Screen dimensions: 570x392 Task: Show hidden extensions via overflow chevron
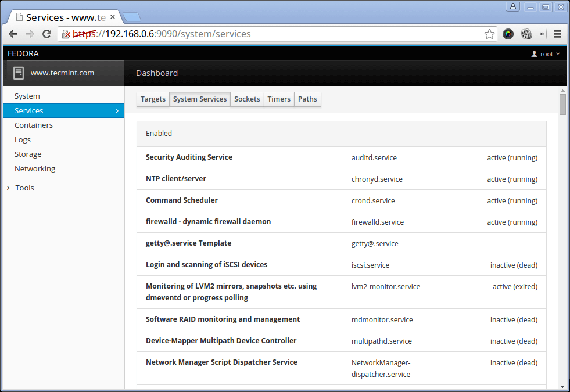[542, 34]
